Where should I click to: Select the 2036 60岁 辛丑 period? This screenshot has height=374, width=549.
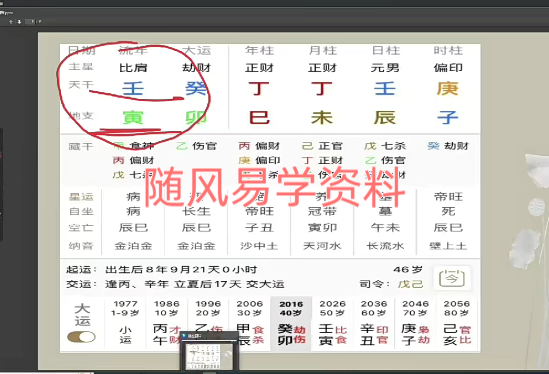[x=374, y=323]
